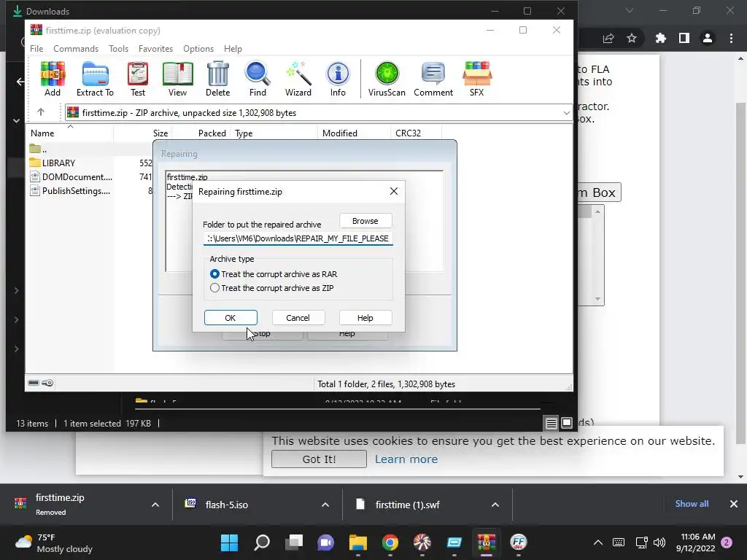This screenshot has height=560, width=747.
Task: Start VirusScan on the archive
Action: tap(387, 79)
